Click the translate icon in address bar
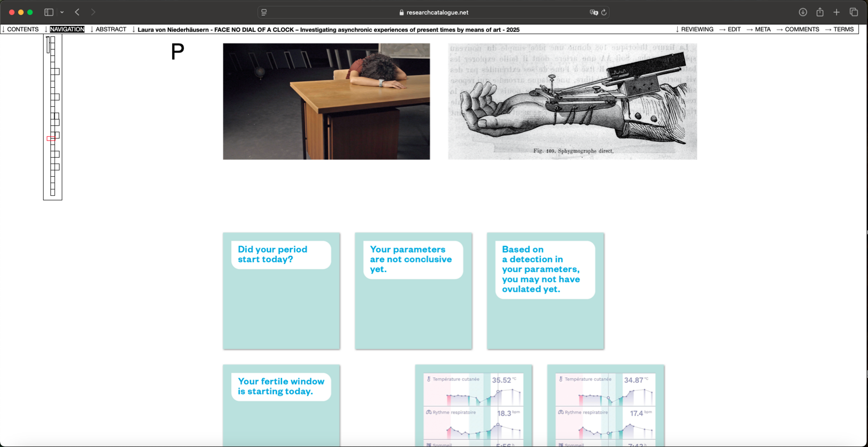Screen dimensions: 868x447 594,12
